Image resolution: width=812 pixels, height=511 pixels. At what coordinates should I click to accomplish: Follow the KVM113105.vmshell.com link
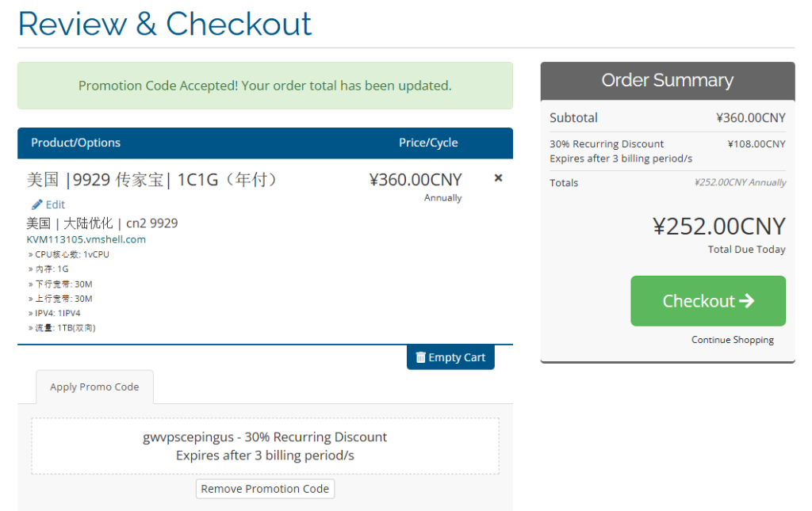86,239
